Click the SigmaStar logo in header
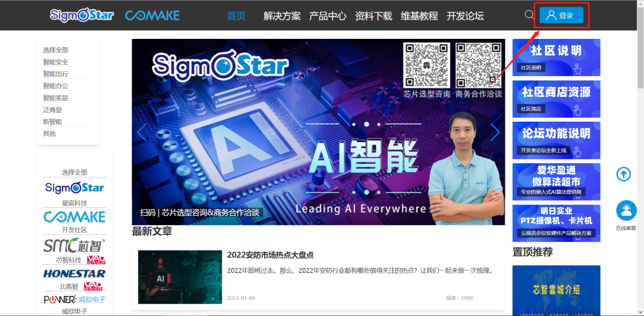644x316 pixels. click(x=81, y=15)
